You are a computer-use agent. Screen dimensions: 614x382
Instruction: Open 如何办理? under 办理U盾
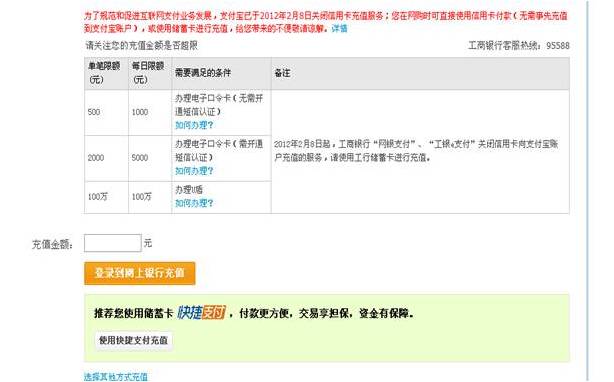[x=194, y=203]
